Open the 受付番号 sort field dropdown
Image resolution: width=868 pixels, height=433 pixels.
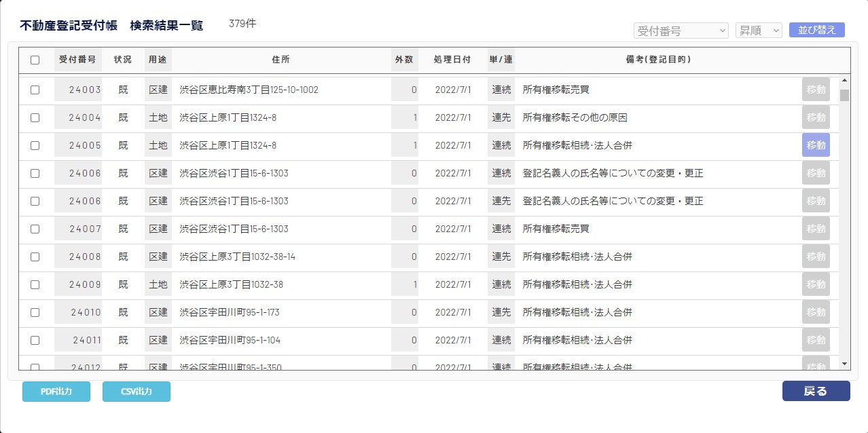681,31
